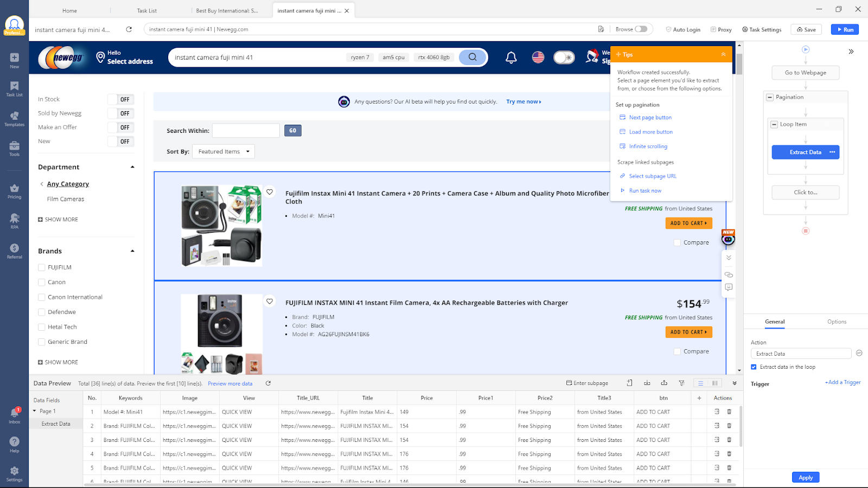868x488 pixels.
Task: Click the filter icon in Data Preview toolbar
Action: pos(681,383)
